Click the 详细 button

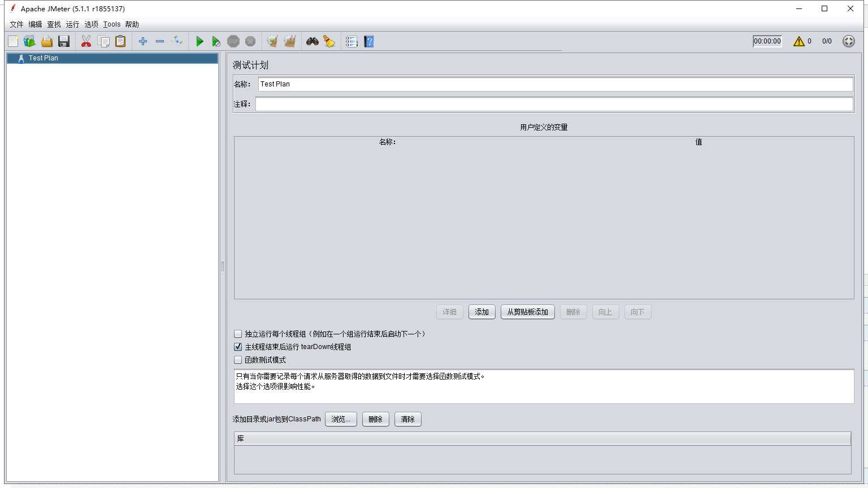[x=450, y=312]
